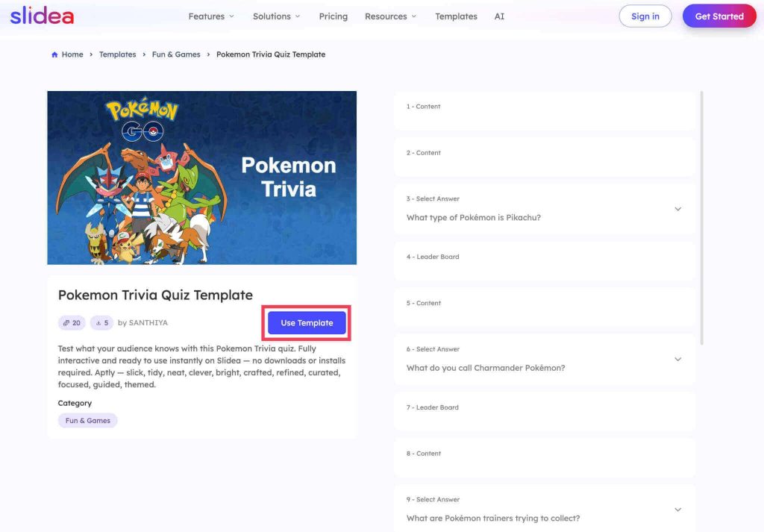Open the Features dropdown menu
The image size is (764, 532).
[x=211, y=16]
